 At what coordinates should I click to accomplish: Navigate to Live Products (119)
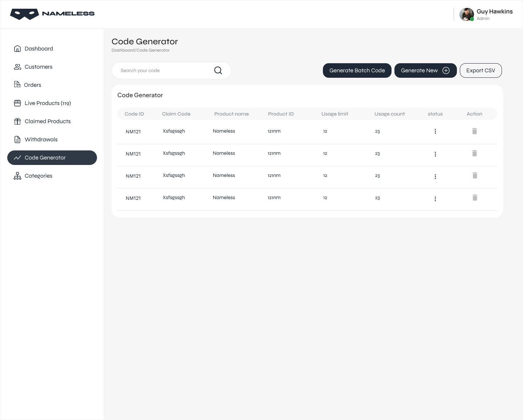click(48, 103)
